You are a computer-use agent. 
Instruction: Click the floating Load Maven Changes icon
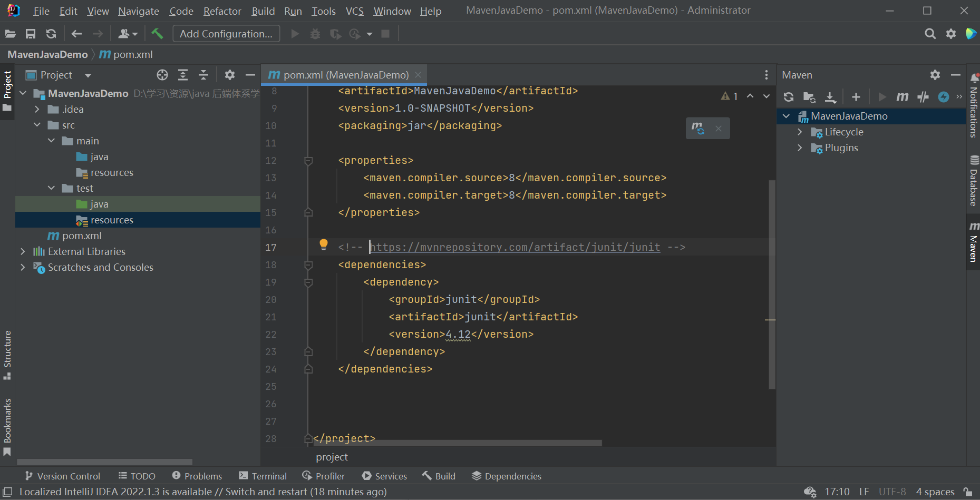(698, 128)
